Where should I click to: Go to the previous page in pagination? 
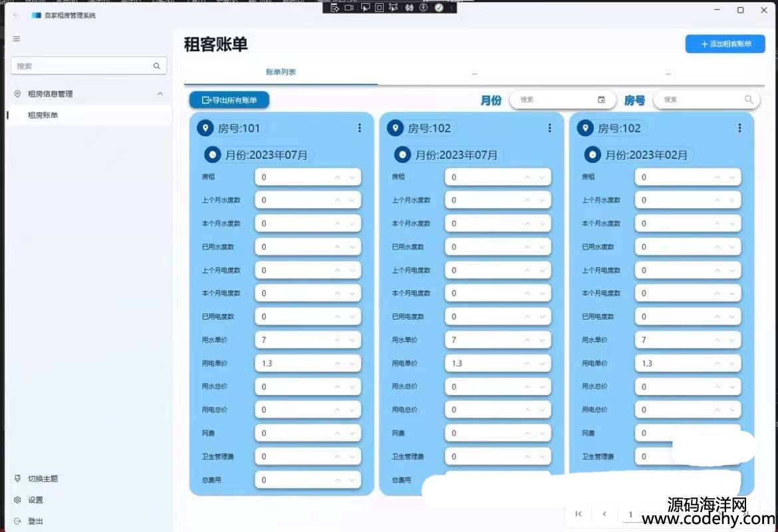point(604,513)
